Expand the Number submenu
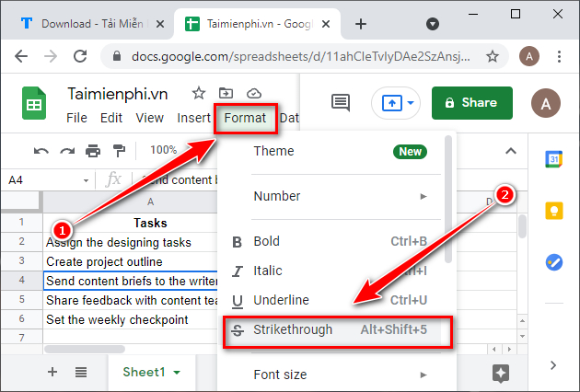This screenshot has height=392, width=580. coord(423,196)
